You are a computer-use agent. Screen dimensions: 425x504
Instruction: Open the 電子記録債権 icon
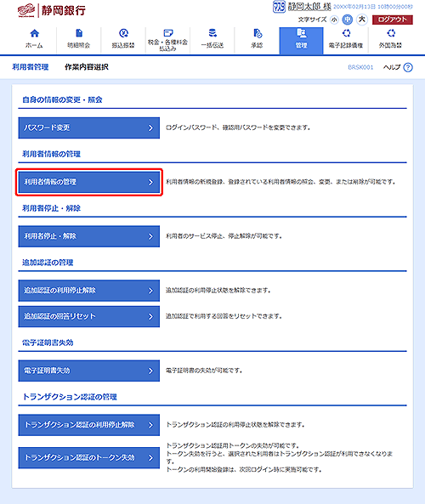[x=346, y=33]
